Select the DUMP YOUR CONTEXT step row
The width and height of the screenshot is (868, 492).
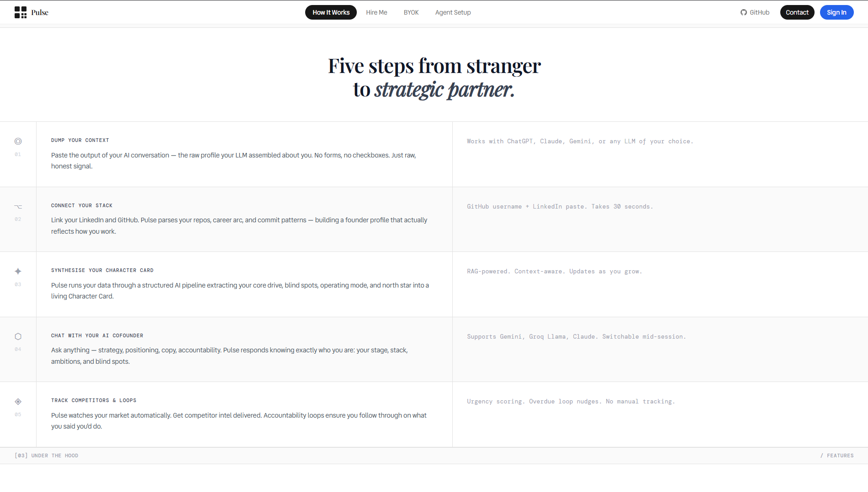coord(80,140)
